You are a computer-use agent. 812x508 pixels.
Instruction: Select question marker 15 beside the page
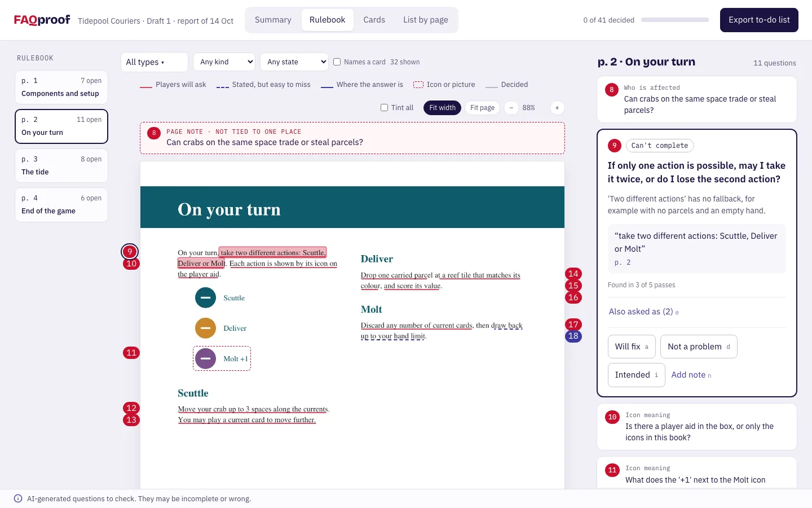click(x=573, y=286)
